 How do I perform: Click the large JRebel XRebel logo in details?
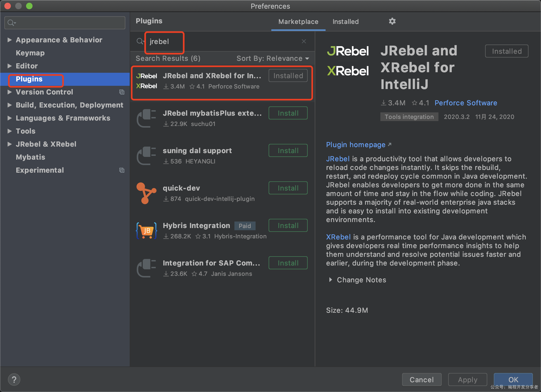pos(348,61)
